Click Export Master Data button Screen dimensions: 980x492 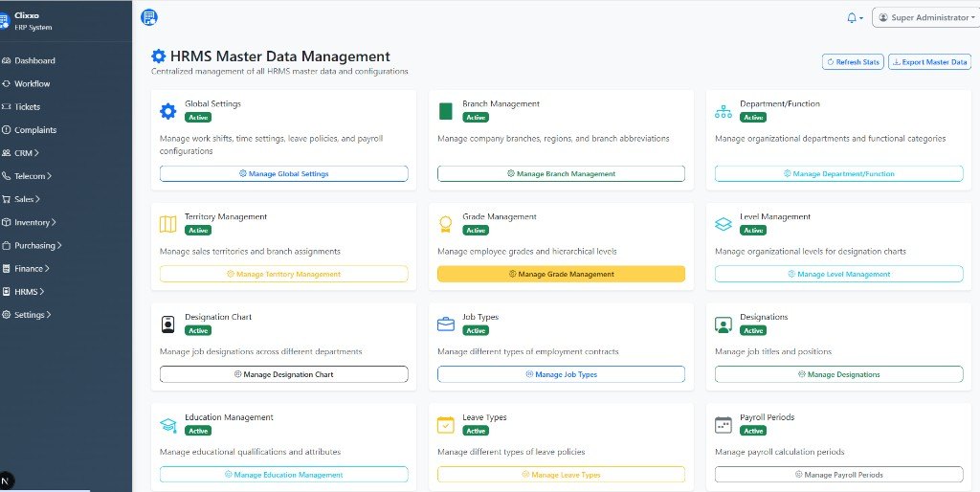[930, 62]
